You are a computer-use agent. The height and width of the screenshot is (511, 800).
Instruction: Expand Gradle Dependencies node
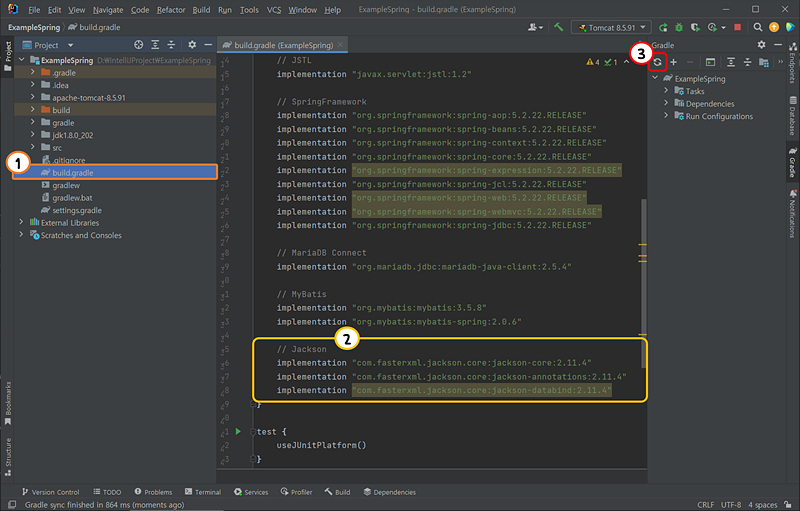click(666, 104)
